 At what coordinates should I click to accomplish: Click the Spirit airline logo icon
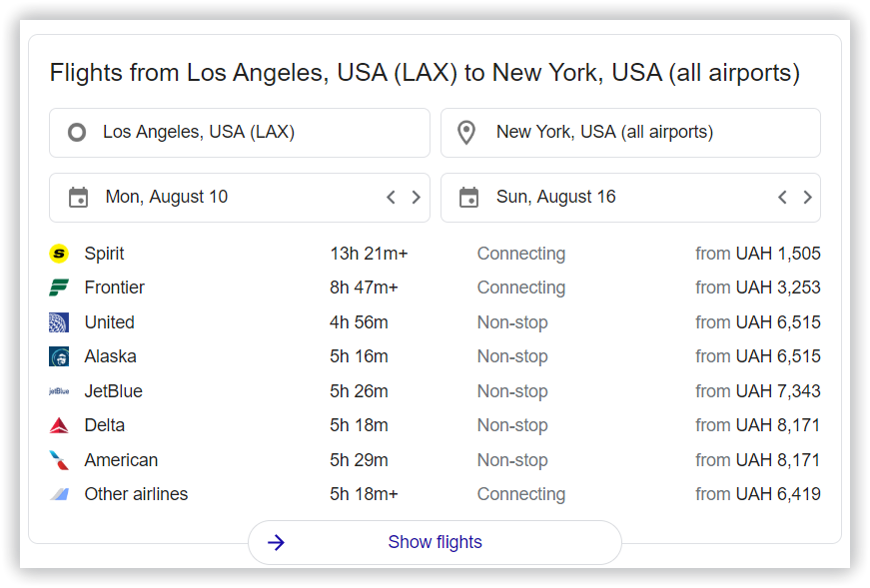click(x=59, y=254)
